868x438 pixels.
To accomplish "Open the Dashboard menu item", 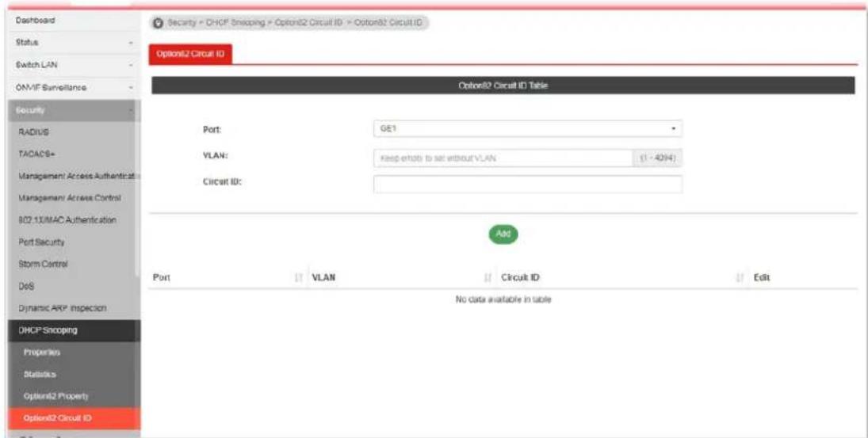I will click(x=75, y=21).
